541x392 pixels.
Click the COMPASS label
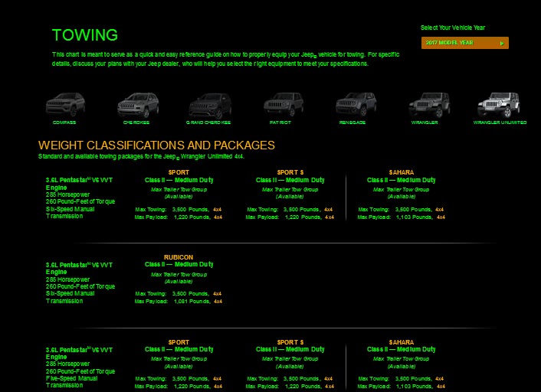(x=64, y=122)
